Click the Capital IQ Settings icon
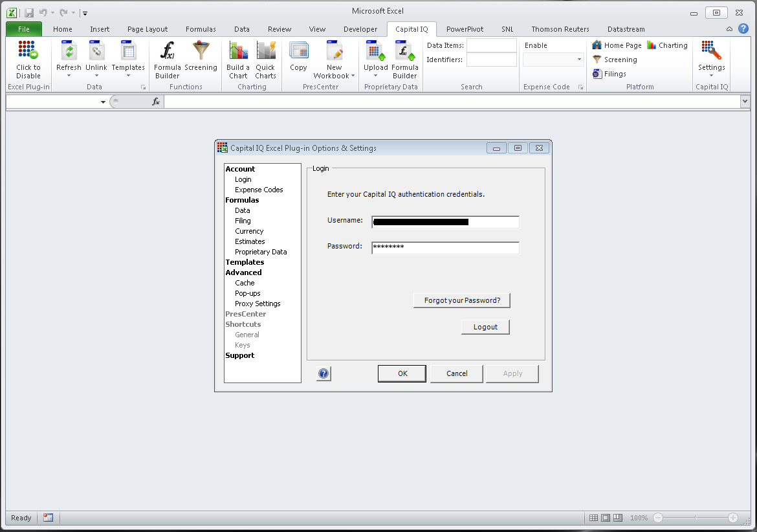Image resolution: width=757 pixels, height=532 pixels. click(x=711, y=50)
